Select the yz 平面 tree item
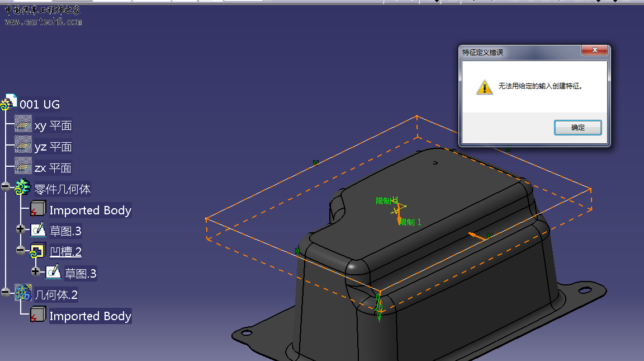The width and height of the screenshot is (644, 361). coord(53,147)
